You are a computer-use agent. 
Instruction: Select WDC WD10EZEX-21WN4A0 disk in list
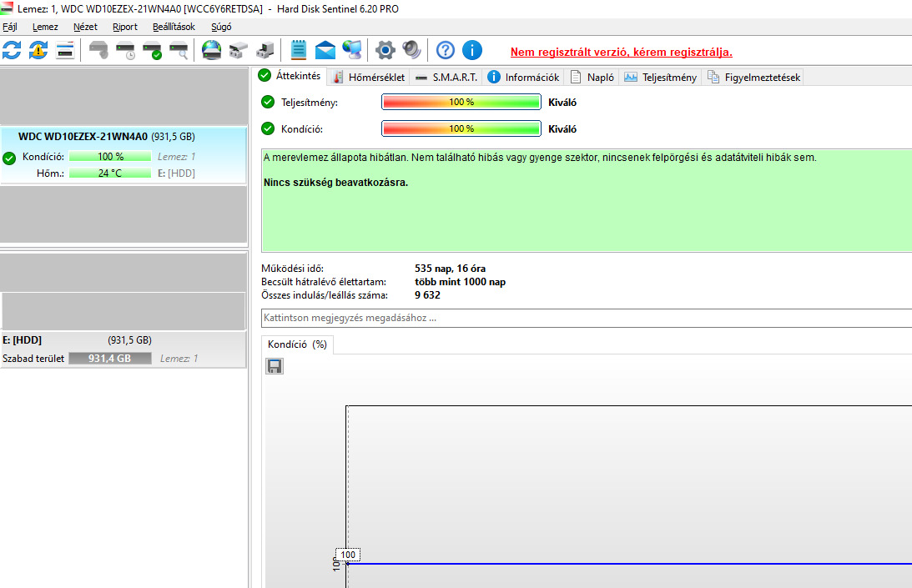click(x=123, y=154)
